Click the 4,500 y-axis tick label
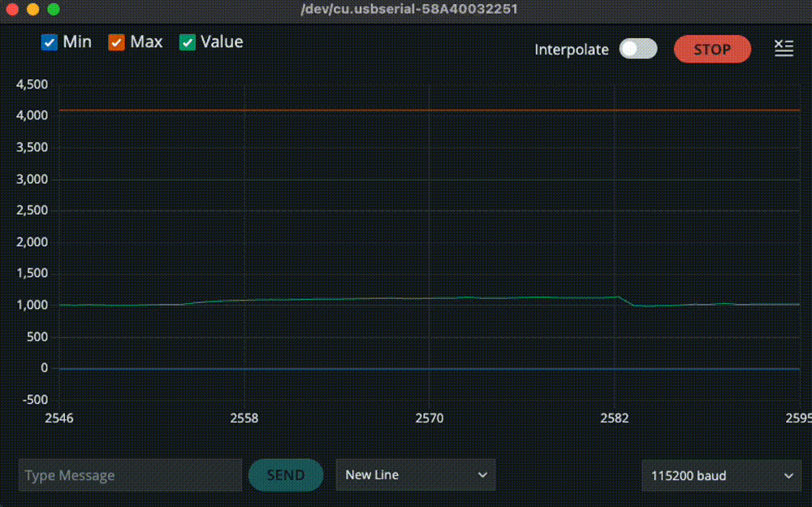This screenshot has width=812, height=507. (32, 84)
